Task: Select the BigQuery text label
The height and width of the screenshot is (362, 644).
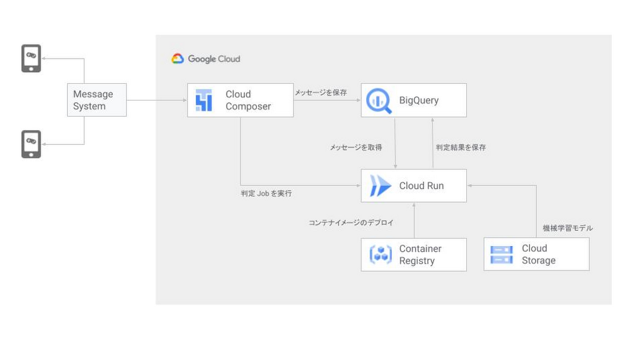Action: click(x=419, y=100)
